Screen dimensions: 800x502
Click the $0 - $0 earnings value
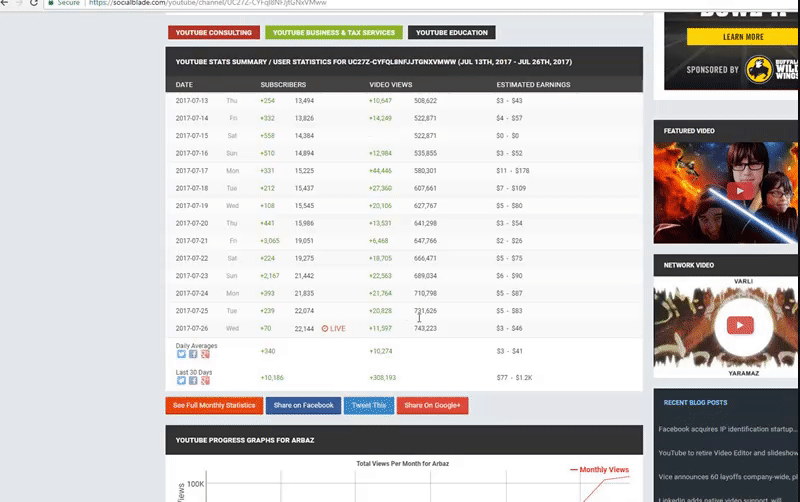508,136
